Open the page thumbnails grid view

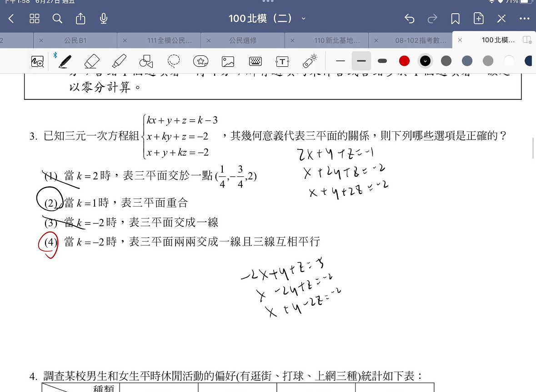(x=35, y=19)
